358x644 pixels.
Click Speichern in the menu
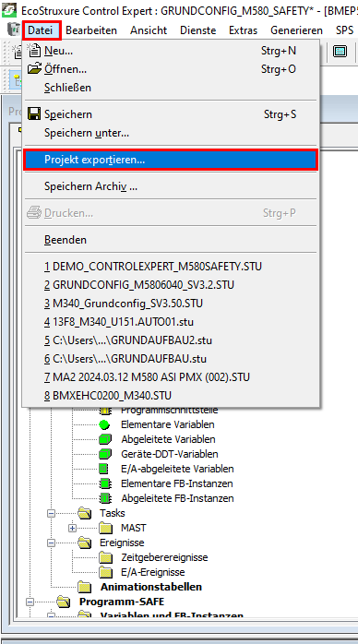[171, 114]
